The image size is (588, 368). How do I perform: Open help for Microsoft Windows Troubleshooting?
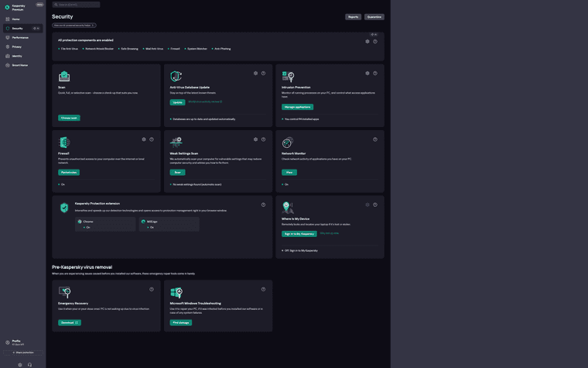pyautogui.click(x=263, y=289)
